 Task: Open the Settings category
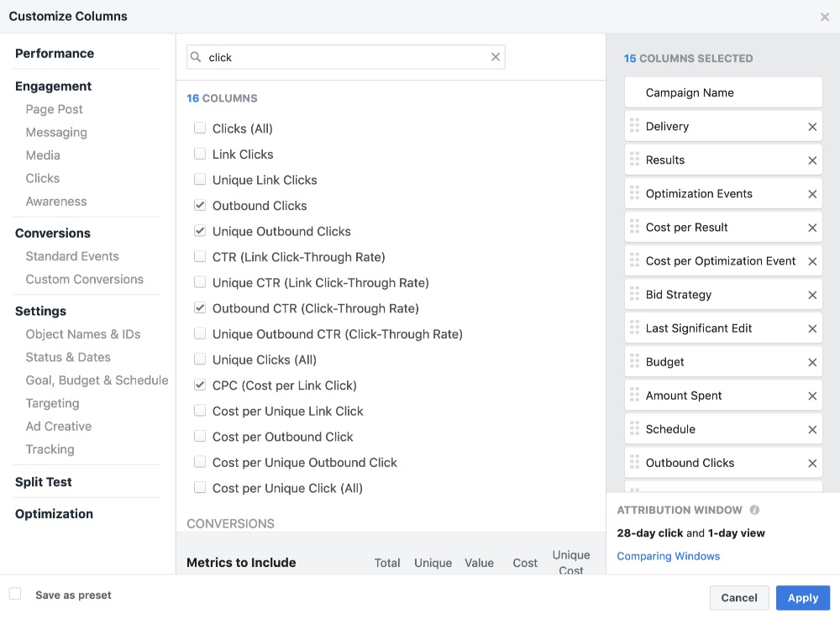click(40, 311)
